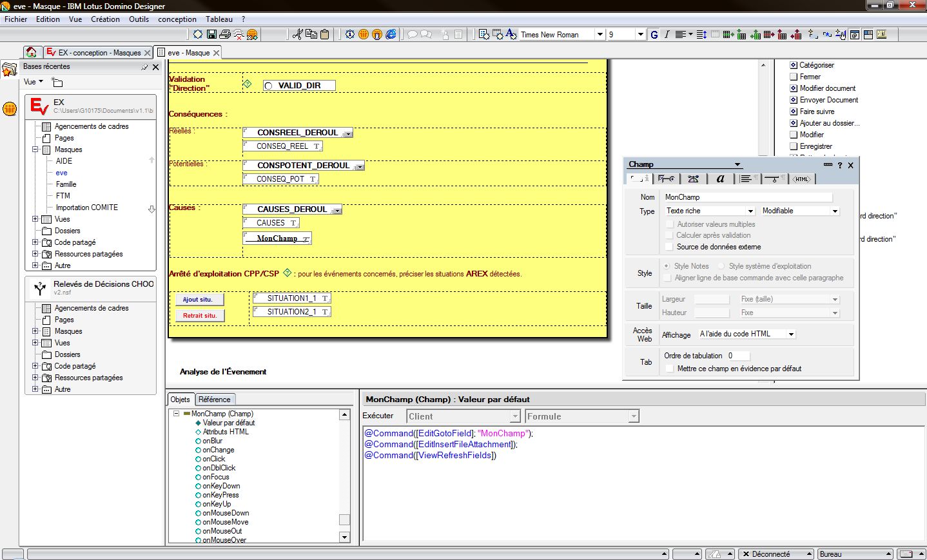Click the 'Retrait situ.' button

tap(199, 316)
